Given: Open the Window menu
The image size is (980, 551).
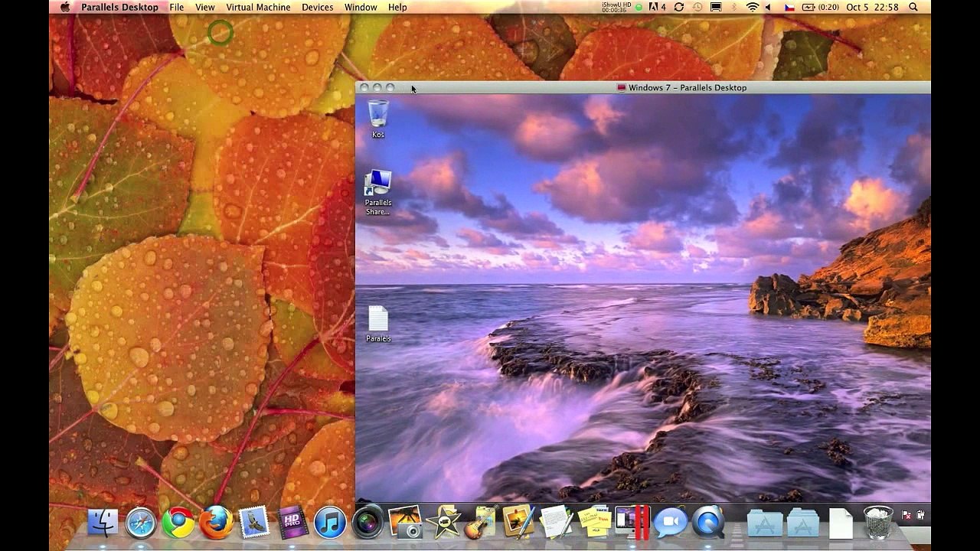Looking at the screenshot, I should (x=361, y=7).
